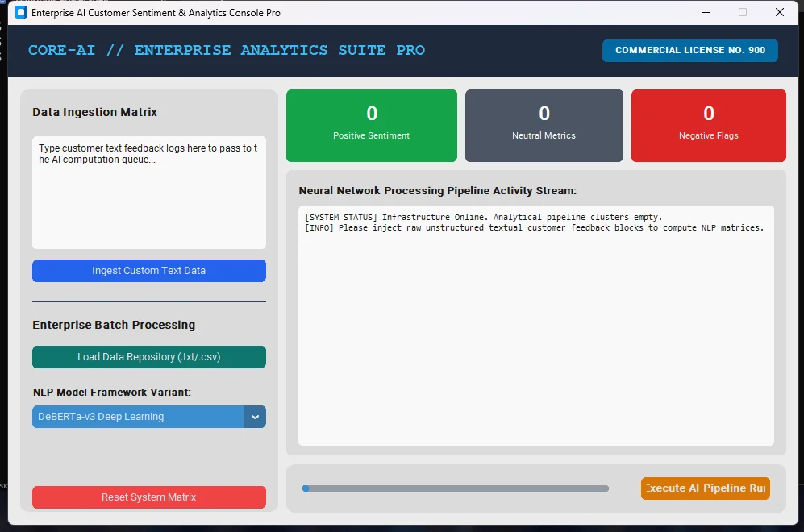The height and width of the screenshot is (532, 804).
Task: Click inside the pipeline activity stream log
Action: click(535, 326)
